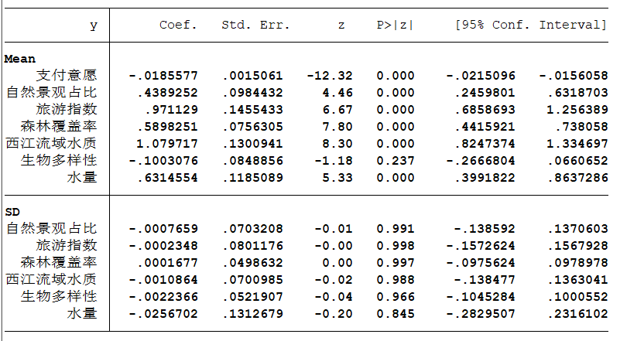Screen dimensions: 644x341
Task: Click the z column header
Action: click(341, 25)
